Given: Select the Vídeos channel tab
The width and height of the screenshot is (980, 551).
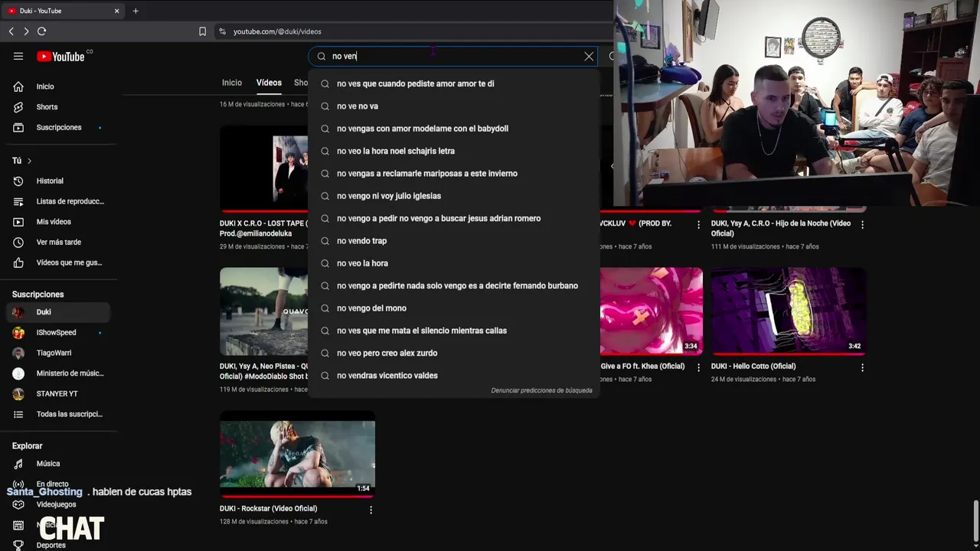Looking at the screenshot, I should pyautogui.click(x=269, y=83).
